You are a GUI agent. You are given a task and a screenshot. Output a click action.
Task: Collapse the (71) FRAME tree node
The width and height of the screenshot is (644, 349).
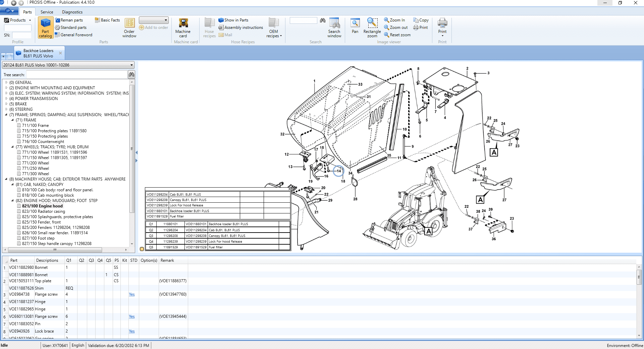pos(13,120)
